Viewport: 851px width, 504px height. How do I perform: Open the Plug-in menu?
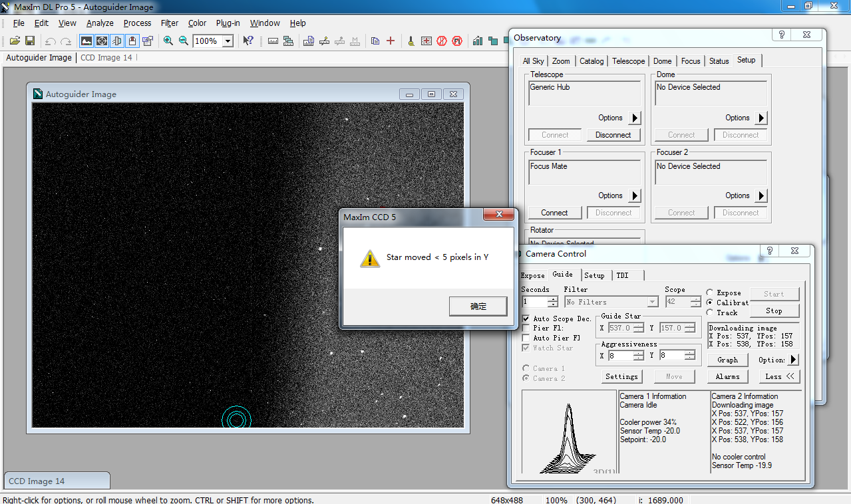(x=228, y=23)
